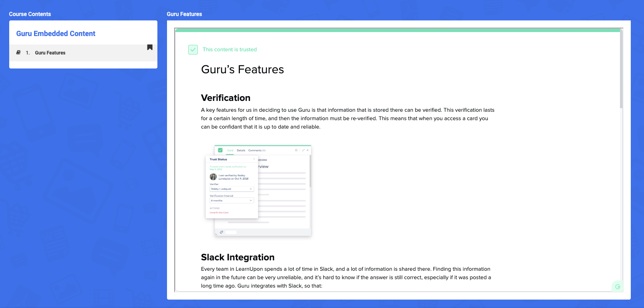The width and height of the screenshot is (644, 308).
Task: Click the book icon beside Guru Features lesson
Action: point(18,52)
